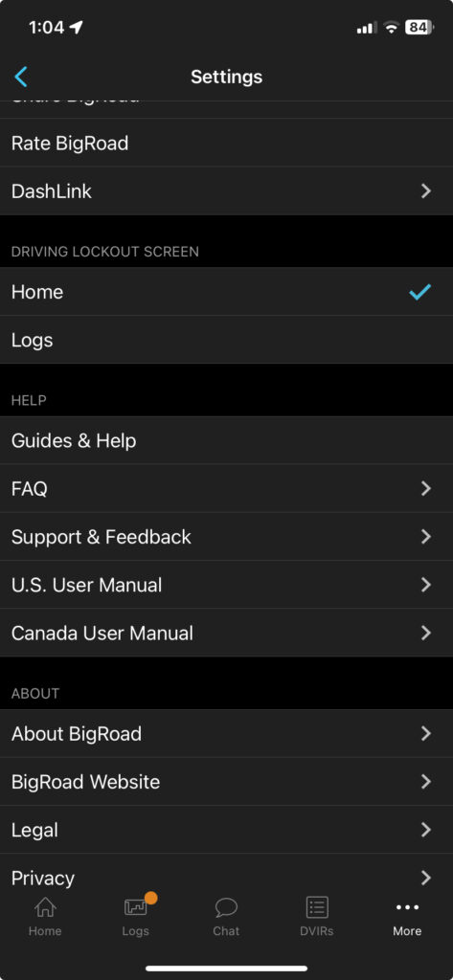Viewport: 453px width, 980px height.
Task: Select Home as driving lockout screen
Action: pyautogui.click(x=226, y=292)
